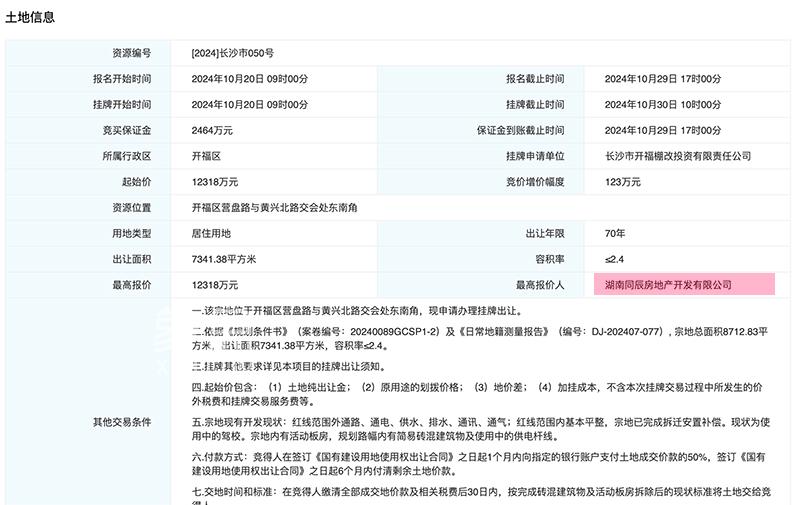Click the 报名开始时间 date value
The height and width of the screenshot is (505, 800).
pyautogui.click(x=249, y=78)
